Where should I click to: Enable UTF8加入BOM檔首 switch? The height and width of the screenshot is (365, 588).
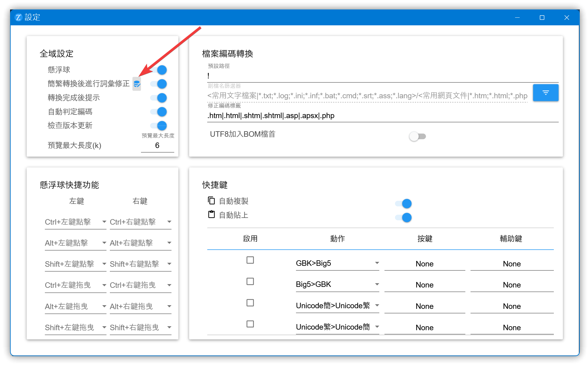tap(417, 136)
